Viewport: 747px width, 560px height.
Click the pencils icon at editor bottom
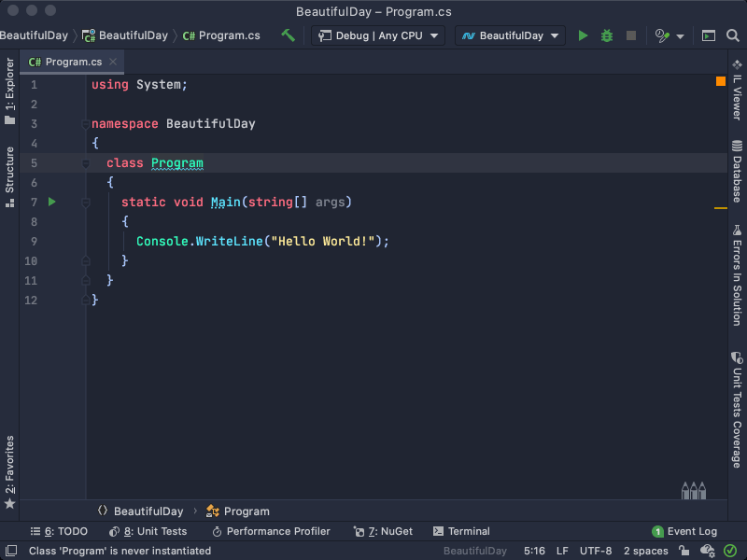click(693, 490)
